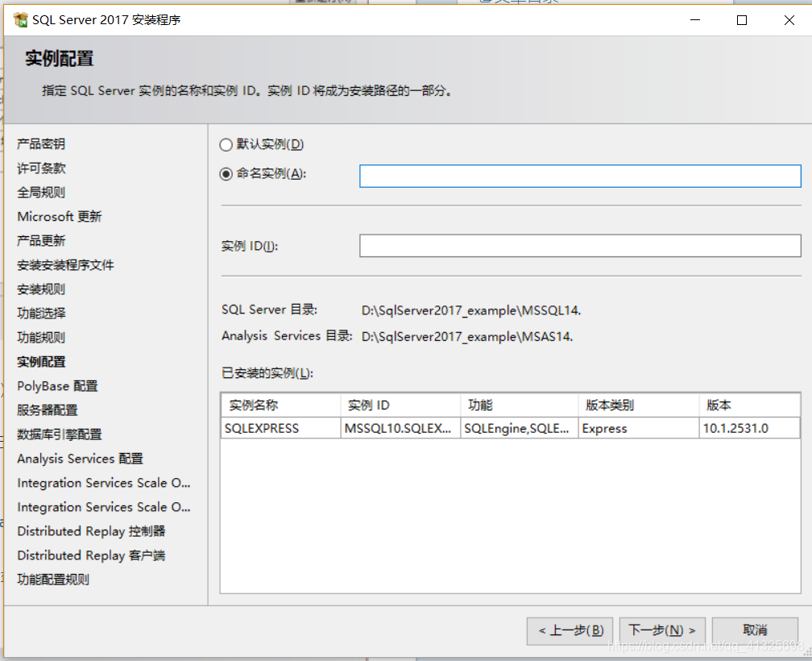Click the D:\SqlServer2017_example\MSSQL14. path text
The width and height of the screenshot is (812, 661).
tap(471, 310)
